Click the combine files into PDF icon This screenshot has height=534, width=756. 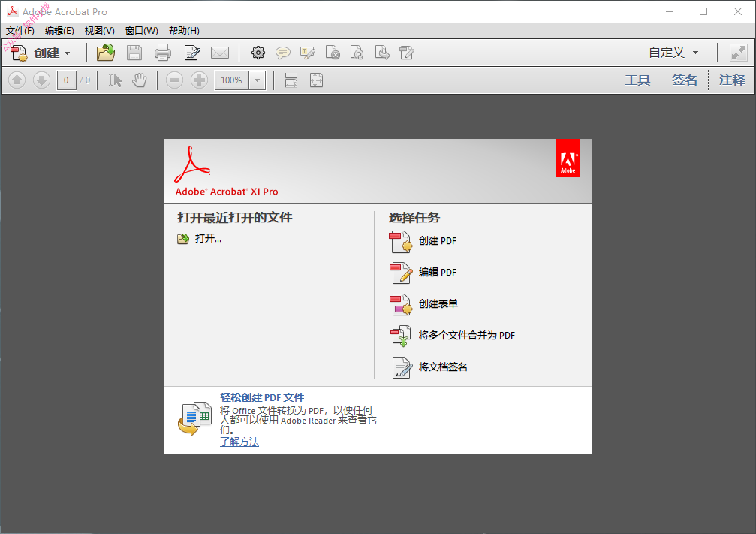(x=401, y=336)
